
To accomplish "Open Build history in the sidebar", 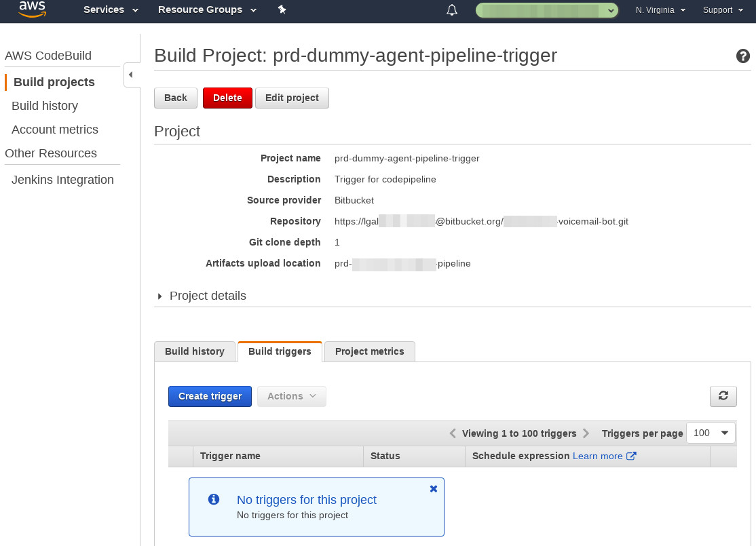I will tap(45, 106).
